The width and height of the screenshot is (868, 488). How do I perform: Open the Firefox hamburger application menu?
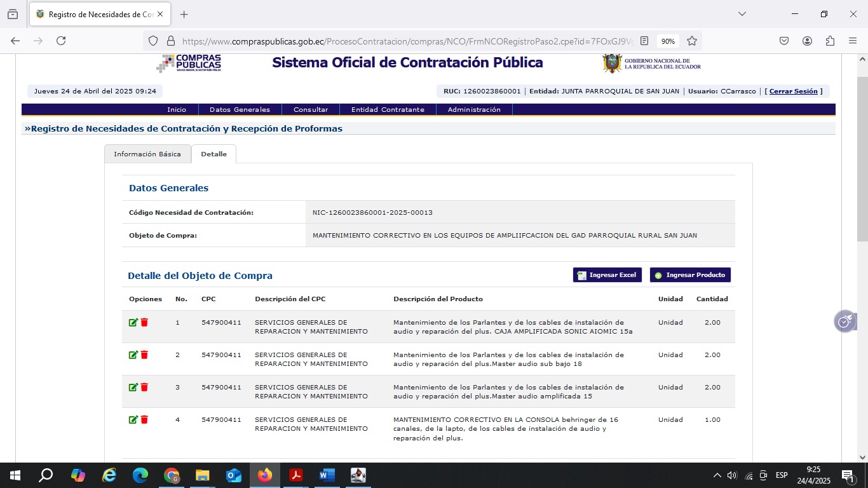[853, 41]
